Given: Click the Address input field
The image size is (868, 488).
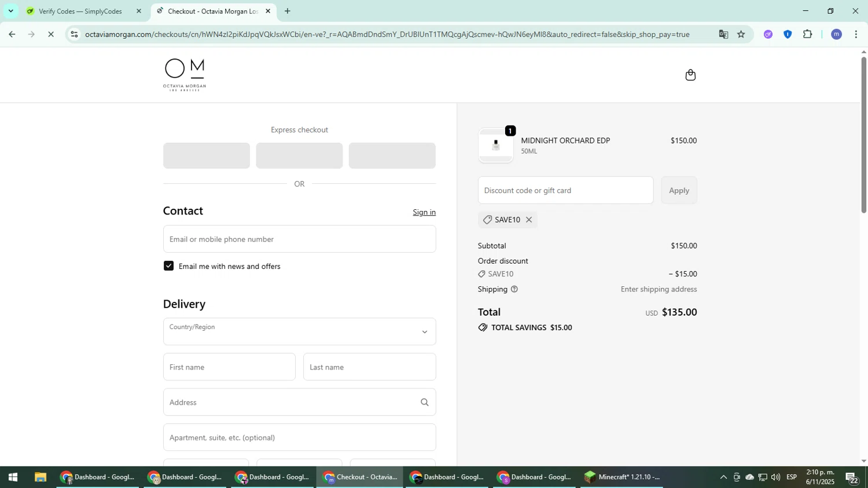Looking at the screenshot, I should coord(299,402).
